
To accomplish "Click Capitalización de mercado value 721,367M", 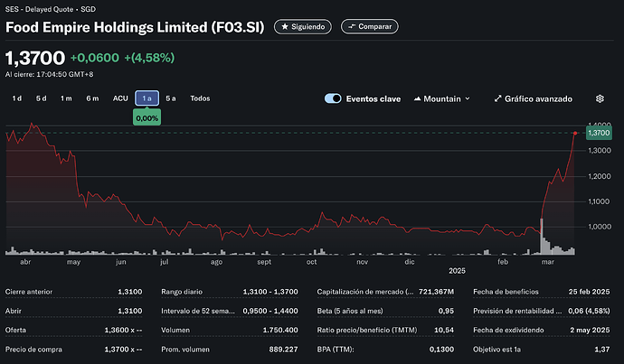I will [436, 292].
